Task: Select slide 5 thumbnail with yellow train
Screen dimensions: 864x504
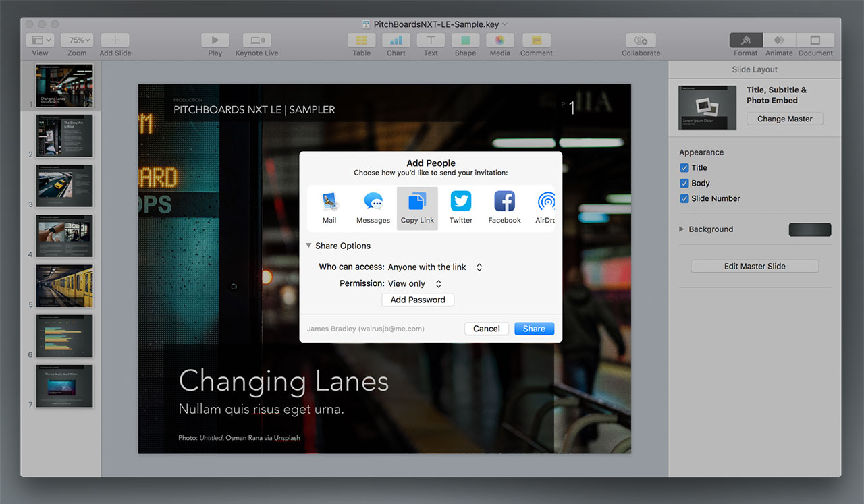Action: [64, 286]
